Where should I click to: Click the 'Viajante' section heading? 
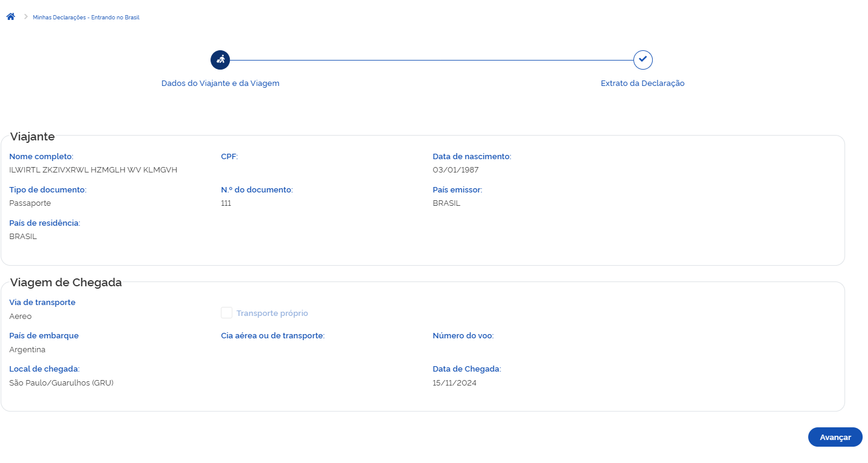point(33,137)
